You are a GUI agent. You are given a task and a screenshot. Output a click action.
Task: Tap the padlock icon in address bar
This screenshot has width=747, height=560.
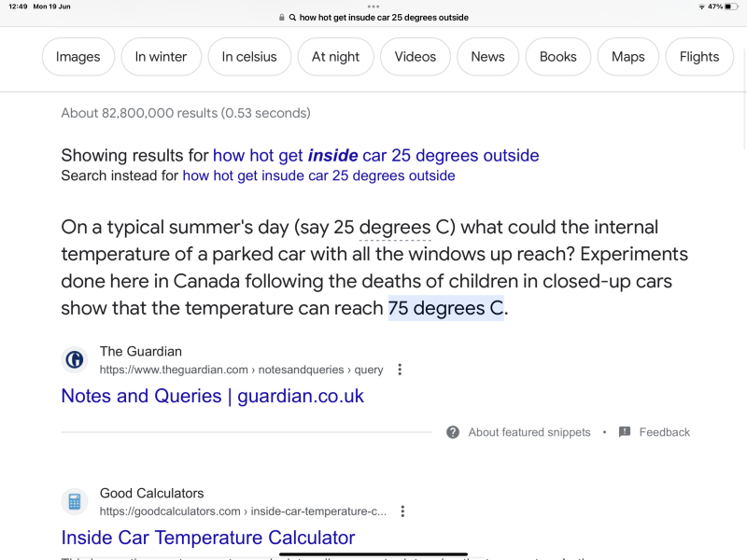coord(282,18)
